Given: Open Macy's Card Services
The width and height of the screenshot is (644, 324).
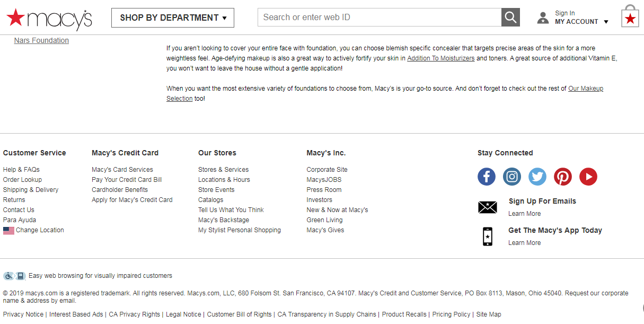Looking at the screenshot, I should (x=122, y=170).
